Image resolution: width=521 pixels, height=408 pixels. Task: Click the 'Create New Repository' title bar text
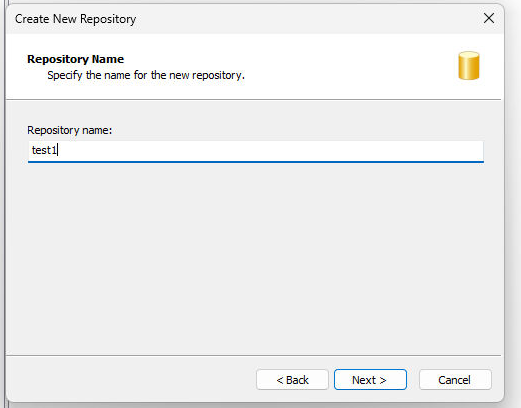pyautogui.click(x=76, y=19)
